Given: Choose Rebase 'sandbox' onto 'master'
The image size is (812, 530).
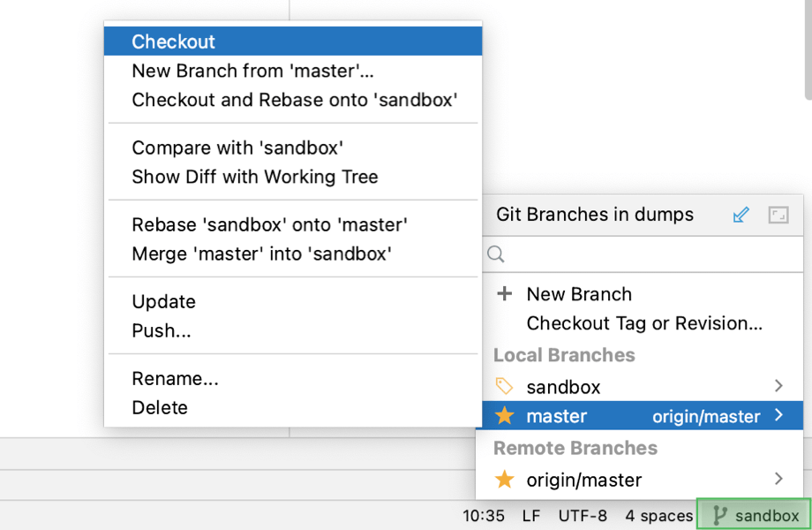Looking at the screenshot, I should (x=293, y=224).
